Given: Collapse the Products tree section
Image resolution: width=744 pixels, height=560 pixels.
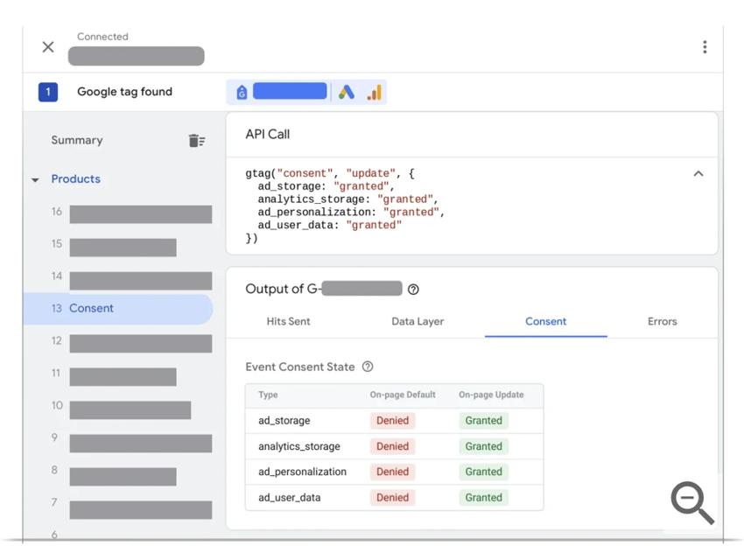Looking at the screenshot, I should click(x=35, y=179).
